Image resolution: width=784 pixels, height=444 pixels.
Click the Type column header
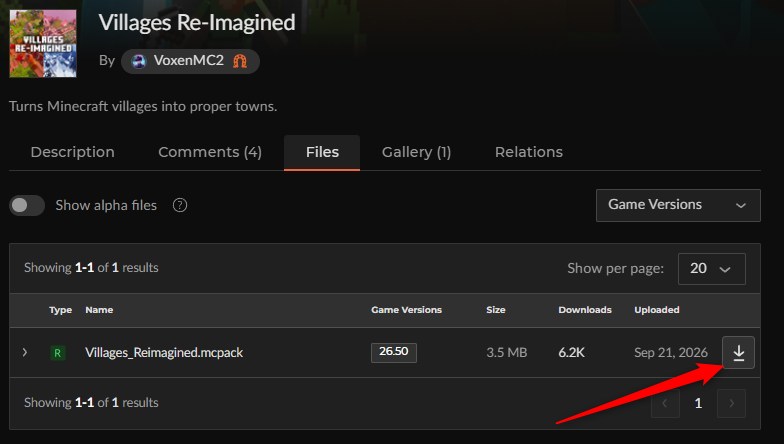[x=60, y=310]
